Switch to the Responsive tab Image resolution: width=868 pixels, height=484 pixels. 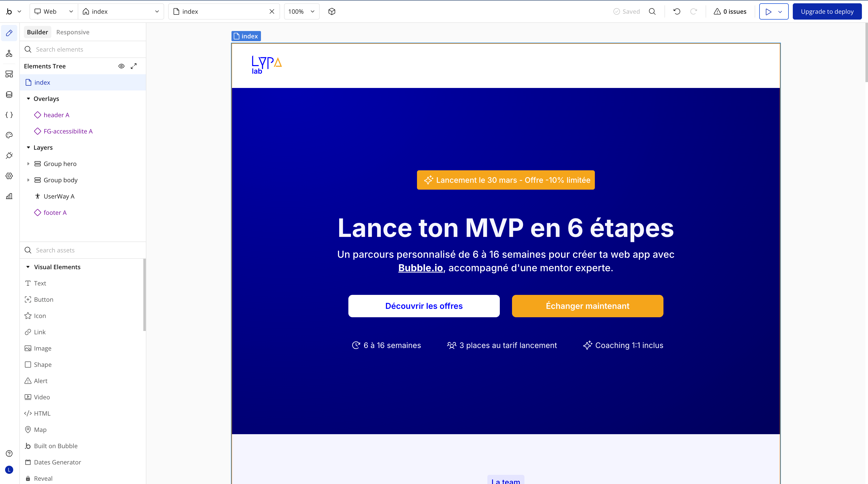coord(73,32)
